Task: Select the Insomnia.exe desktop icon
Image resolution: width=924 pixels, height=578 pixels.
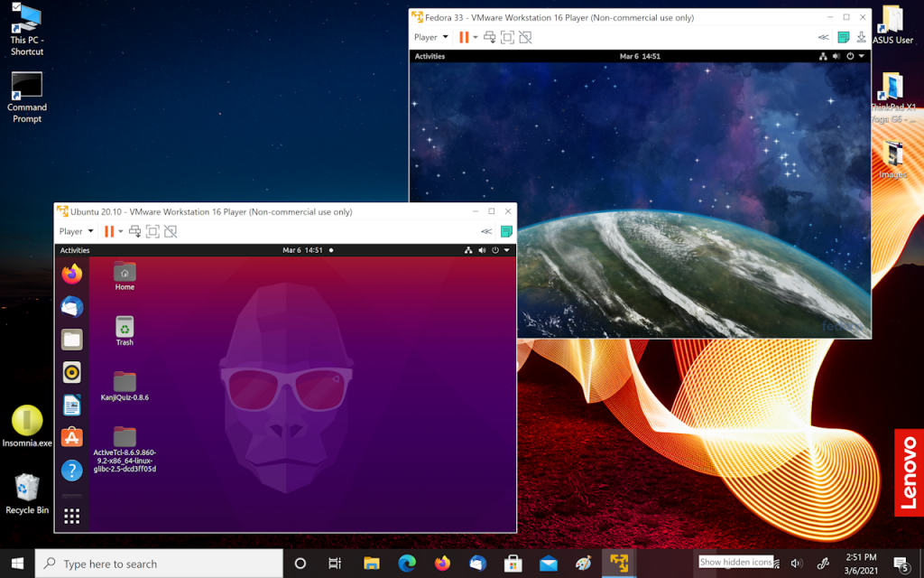Action: tap(27, 426)
